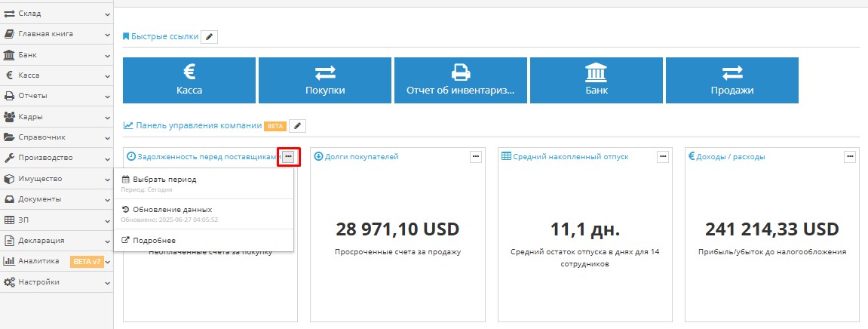Screen dimensions: 868x329
Task: Open the Покупки quick link tile
Action: (x=325, y=80)
